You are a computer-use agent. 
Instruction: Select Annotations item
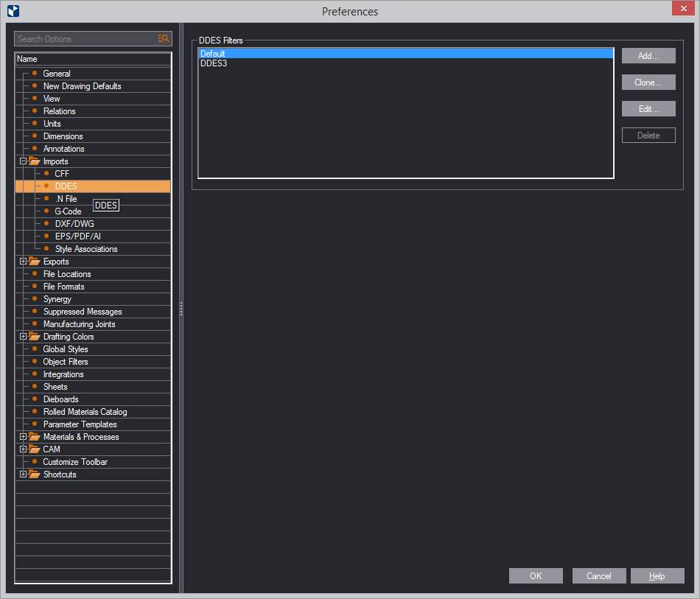click(x=63, y=149)
